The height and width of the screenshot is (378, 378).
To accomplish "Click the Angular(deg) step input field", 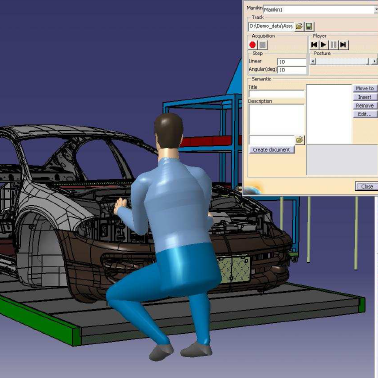I will click(292, 70).
